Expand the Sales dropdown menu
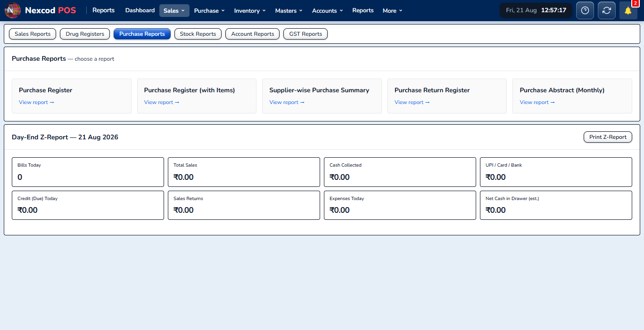Viewport: 644px width, 330px height. pyautogui.click(x=174, y=10)
